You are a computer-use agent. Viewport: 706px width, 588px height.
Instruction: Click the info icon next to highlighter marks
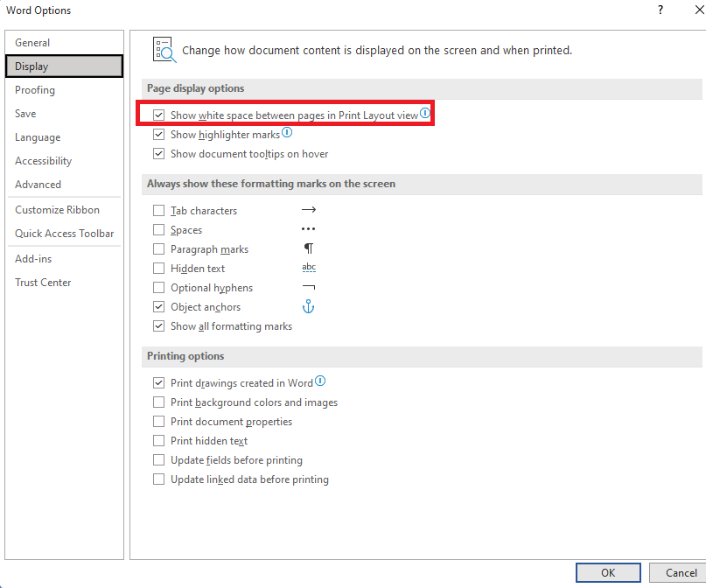[287, 132]
